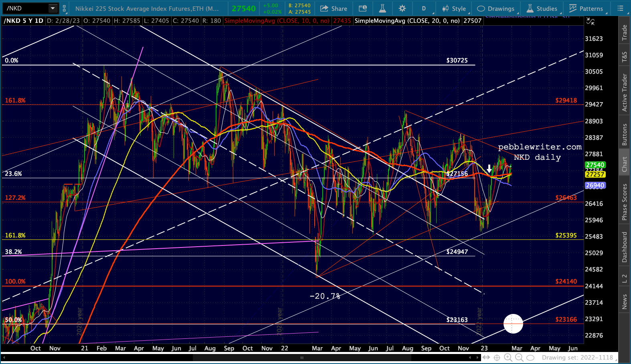
Task: Open the Drawing set 2022-1118 dropdown
Action: click(578, 357)
